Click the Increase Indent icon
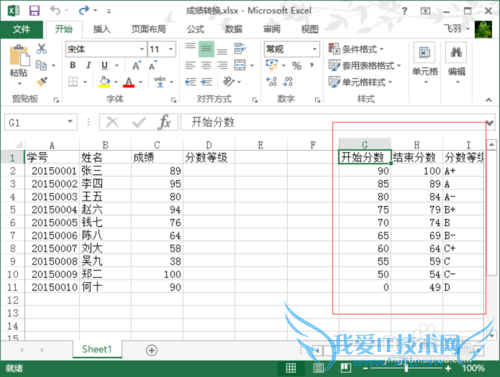Image resolution: width=500 pixels, height=377 pixels. (x=206, y=82)
